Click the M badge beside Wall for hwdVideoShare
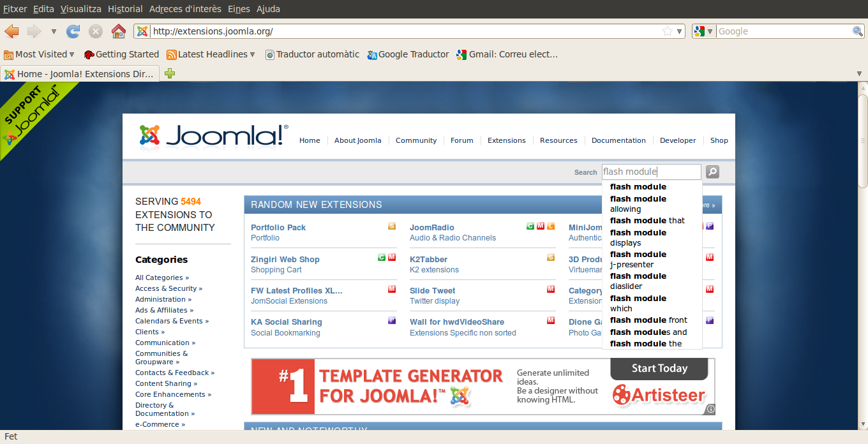The width and height of the screenshot is (868, 444). tap(551, 320)
